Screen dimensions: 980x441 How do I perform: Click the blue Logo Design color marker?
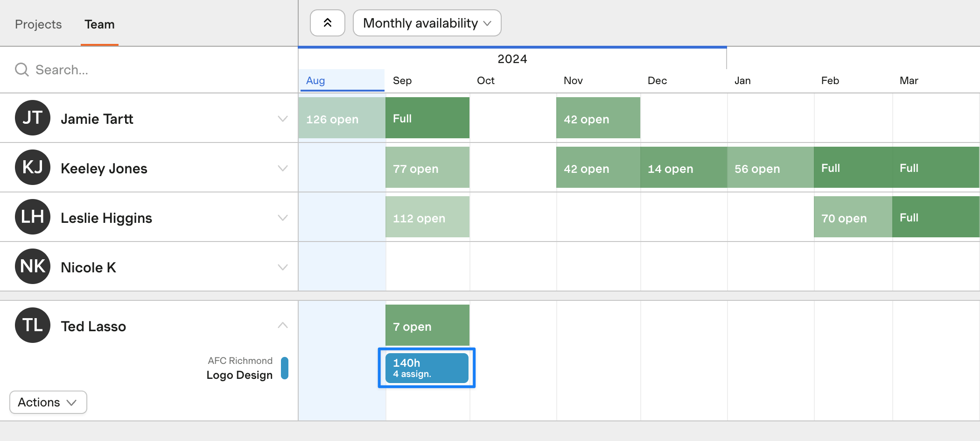click(285, 368)
